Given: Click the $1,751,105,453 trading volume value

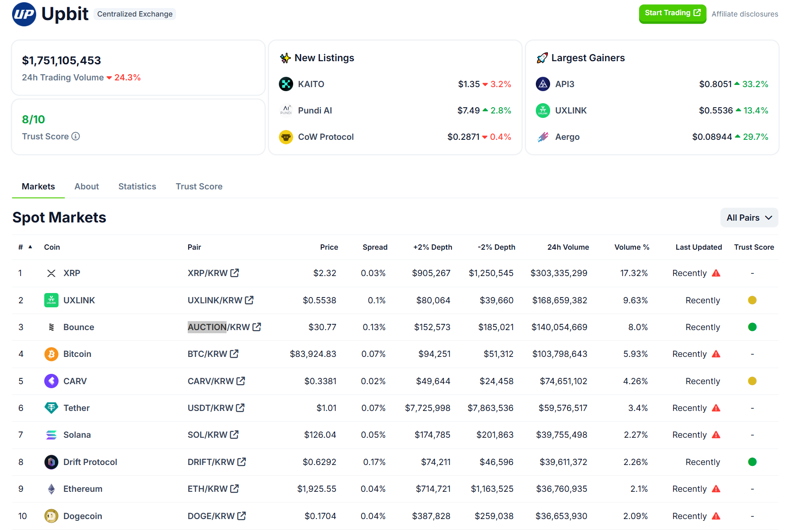Looking at the screenshot, I should click(x=61, y=60).
